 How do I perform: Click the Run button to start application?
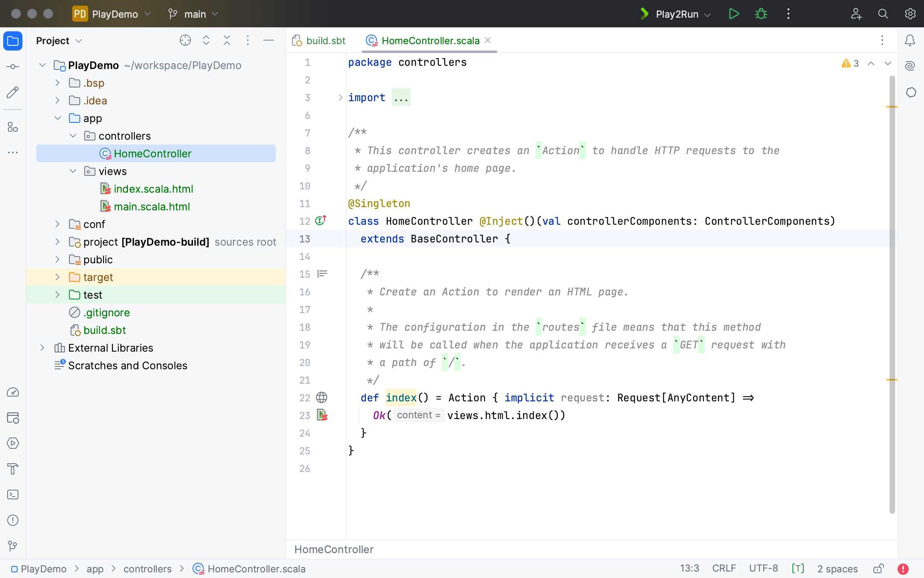click(733, 14)
